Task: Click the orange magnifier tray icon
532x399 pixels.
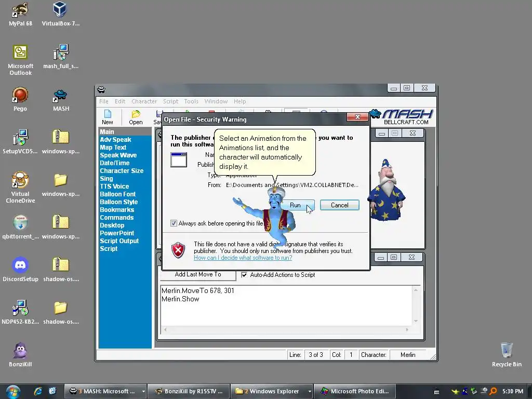Action: (x=494, y=391)
